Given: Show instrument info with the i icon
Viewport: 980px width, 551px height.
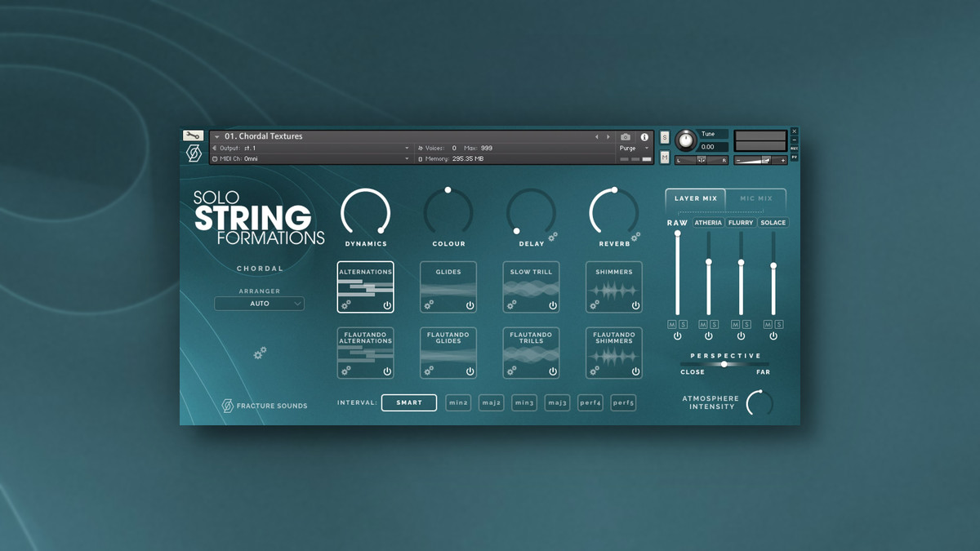Looking at the screenshot, I should coord(644,137).
